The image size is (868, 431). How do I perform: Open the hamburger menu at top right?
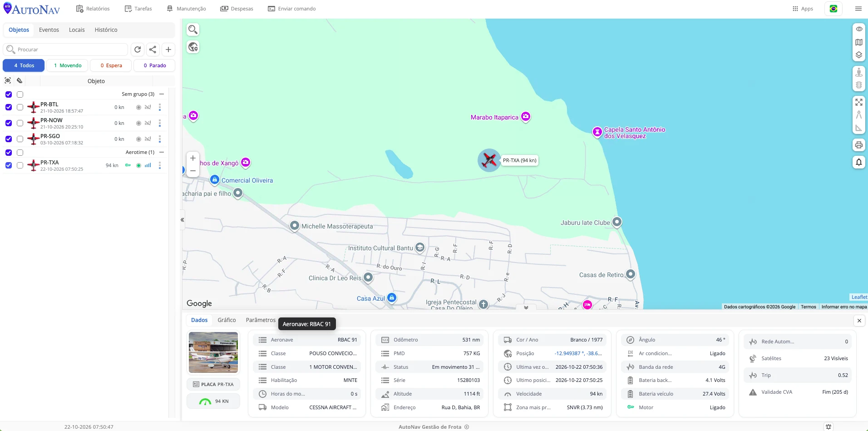[858, 9]
